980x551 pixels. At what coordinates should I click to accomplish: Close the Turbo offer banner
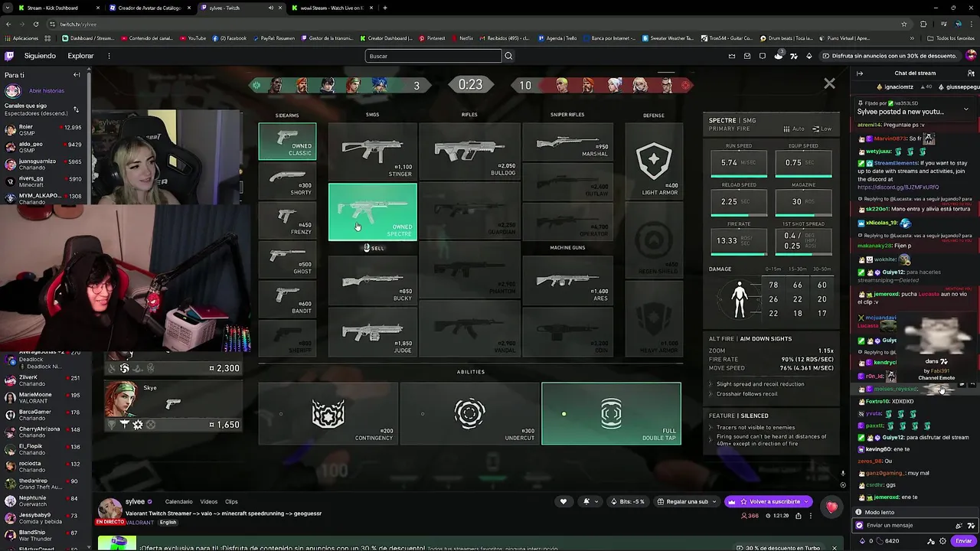click(835, 547)
